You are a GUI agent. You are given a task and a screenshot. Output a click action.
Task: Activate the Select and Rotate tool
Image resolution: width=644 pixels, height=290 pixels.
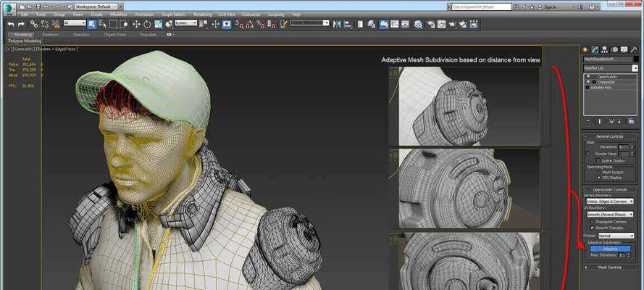[x=147, y=24]
